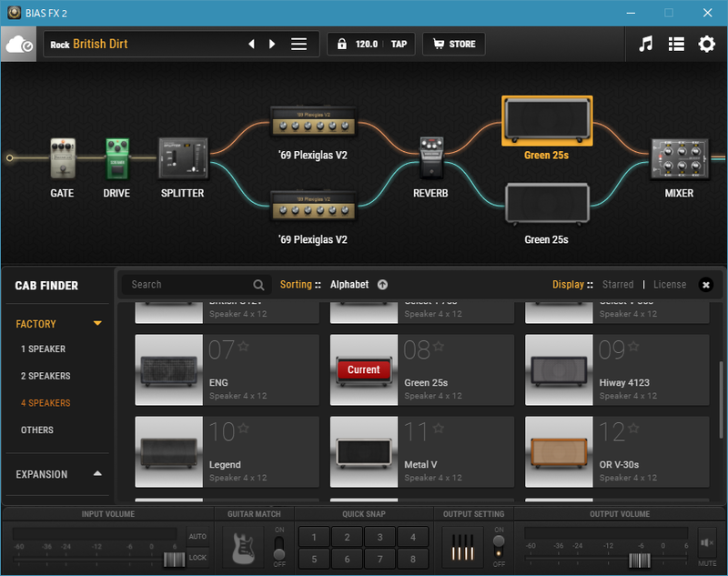This screenshot has width=728, height=576.
Task: Open the ToneCloud cloud icon
Action: point(19,44)
